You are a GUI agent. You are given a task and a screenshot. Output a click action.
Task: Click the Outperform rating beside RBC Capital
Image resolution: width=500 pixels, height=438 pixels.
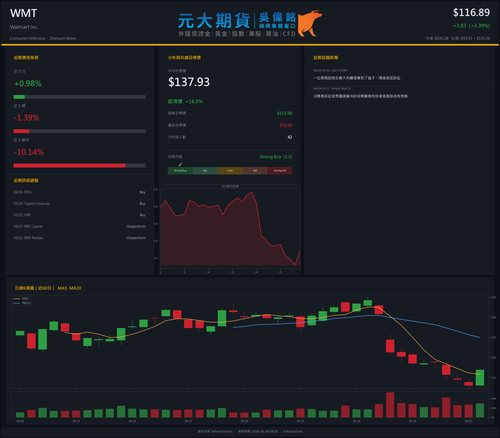coord(136,226)
